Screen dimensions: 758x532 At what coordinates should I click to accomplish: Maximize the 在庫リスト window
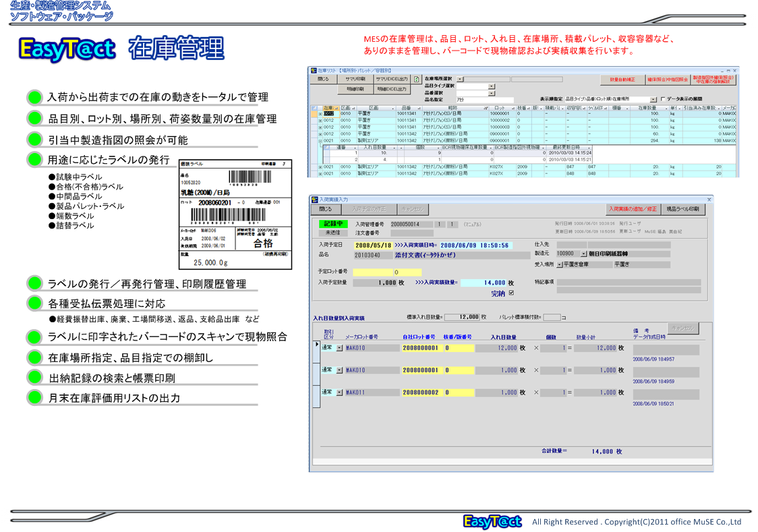click(728, 71)
